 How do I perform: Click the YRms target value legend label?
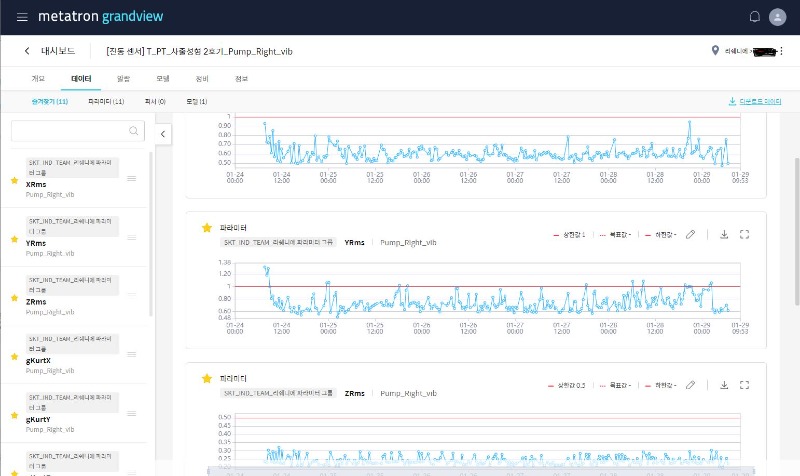tap(616, 235)
